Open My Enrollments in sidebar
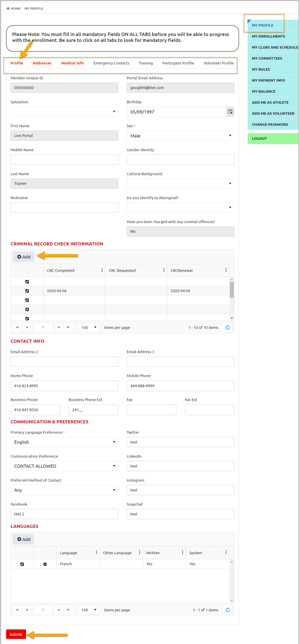Image resolution: width=299 pixels, height=644 pixels. (273, 36)
